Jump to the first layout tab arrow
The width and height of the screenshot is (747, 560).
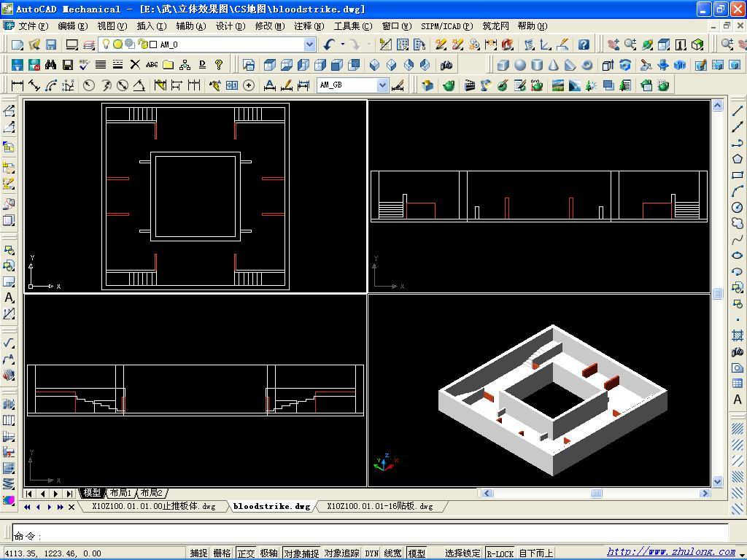point(29,494)
